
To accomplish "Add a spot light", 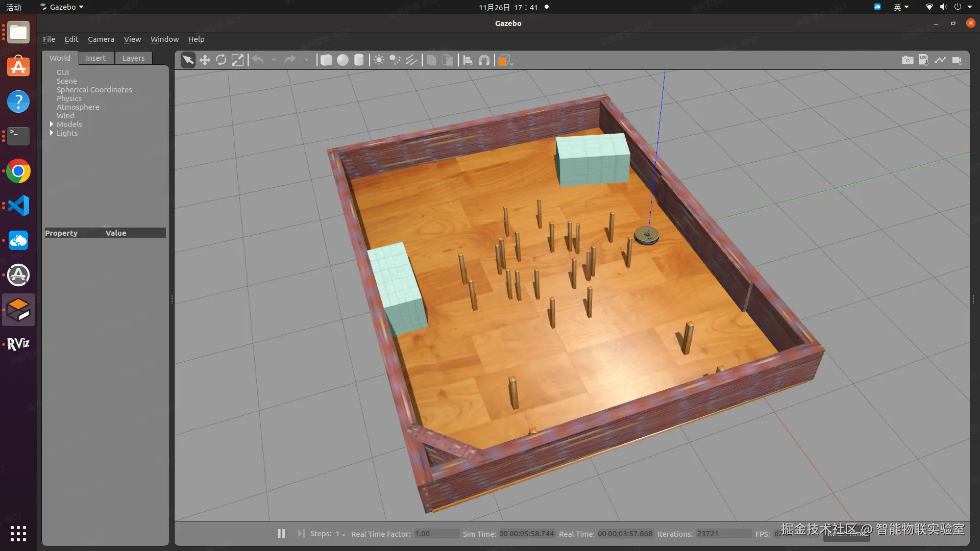I will tap(395, 60).
